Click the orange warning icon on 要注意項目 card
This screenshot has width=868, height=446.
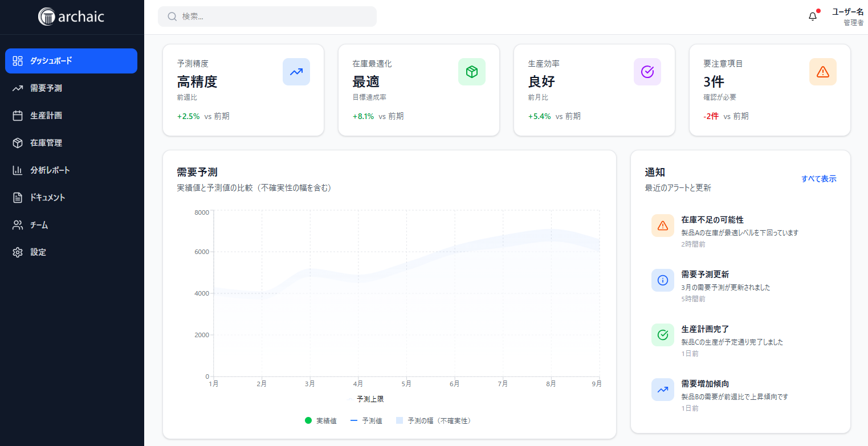point(822,72)
